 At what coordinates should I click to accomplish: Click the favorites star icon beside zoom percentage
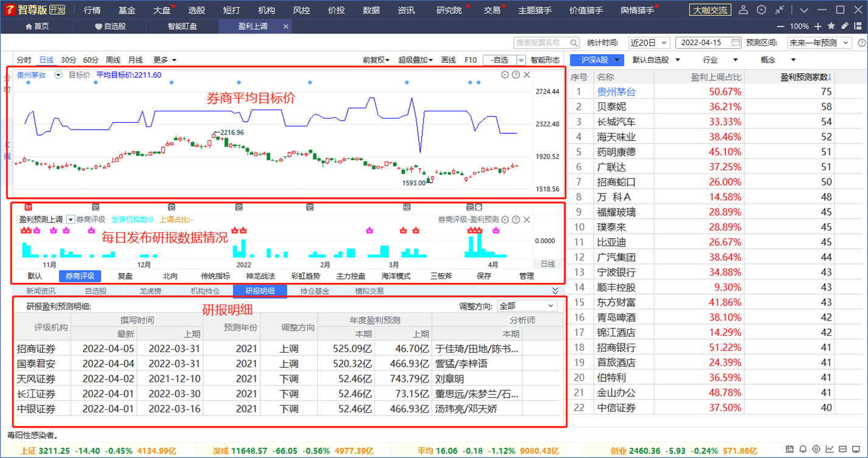tap(831, 26)
